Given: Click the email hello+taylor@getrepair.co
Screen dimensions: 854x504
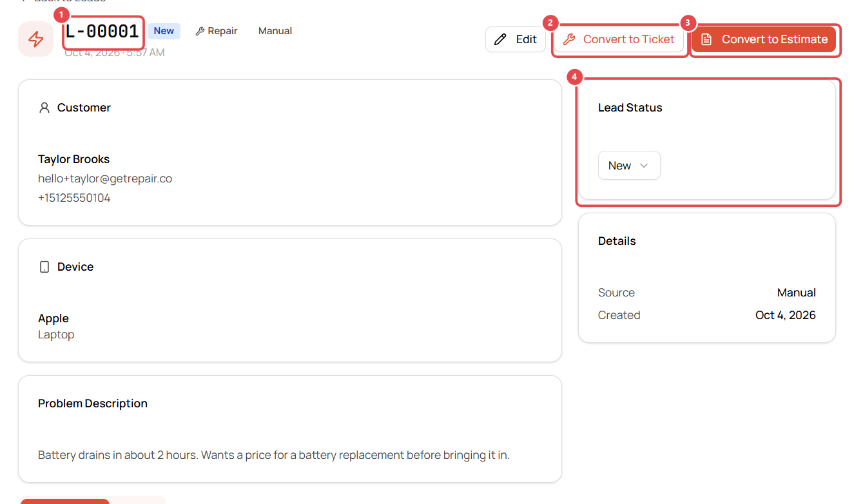Looking at the screenshot, I should pos(105,179).
